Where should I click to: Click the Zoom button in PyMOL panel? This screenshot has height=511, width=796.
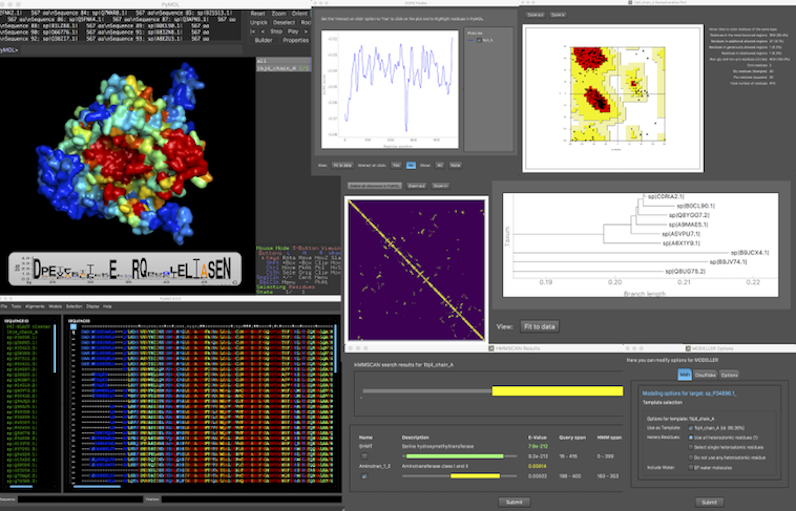tap(279, 14)
